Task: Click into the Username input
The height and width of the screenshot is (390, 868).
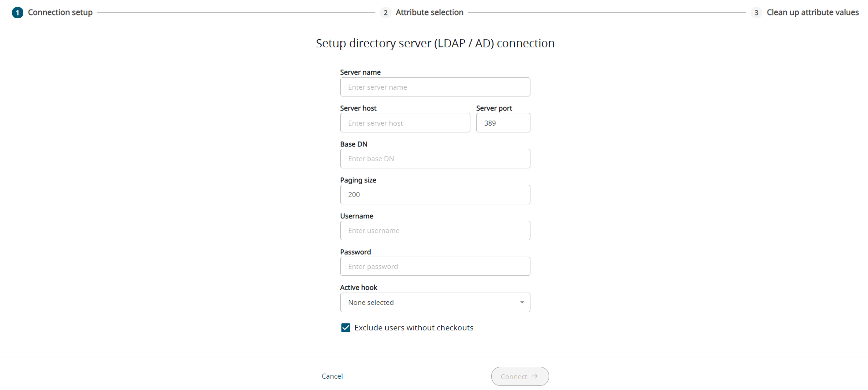Action: click(x=434, y=231)
